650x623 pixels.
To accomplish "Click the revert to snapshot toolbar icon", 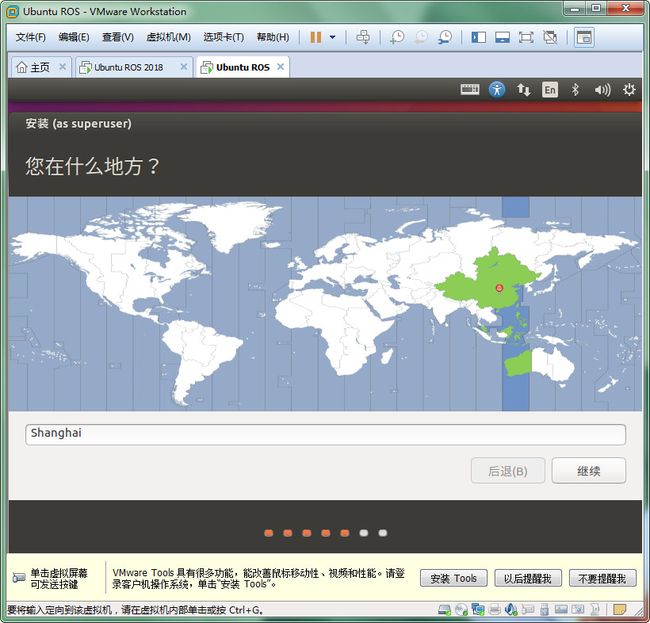I will coord(421,37).
